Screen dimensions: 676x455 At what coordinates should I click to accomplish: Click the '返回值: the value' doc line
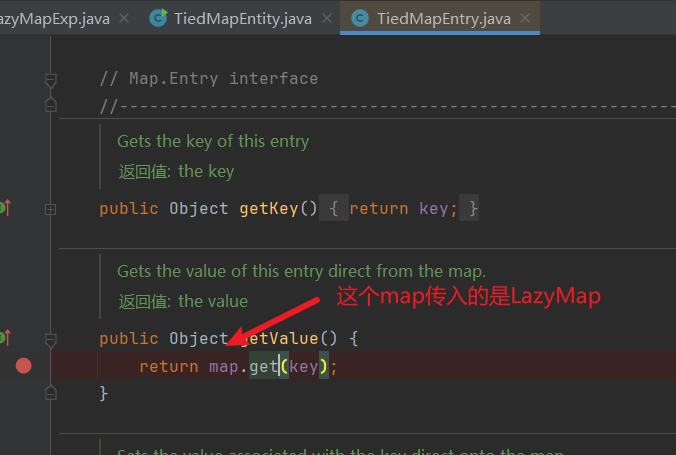[x=183, y=301]
